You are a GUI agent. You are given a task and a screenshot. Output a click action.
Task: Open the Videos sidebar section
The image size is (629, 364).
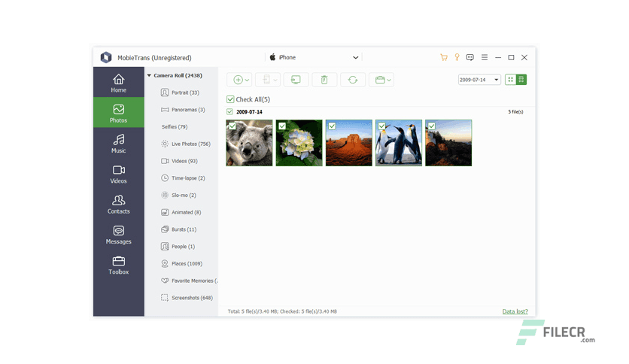[118, 174]
